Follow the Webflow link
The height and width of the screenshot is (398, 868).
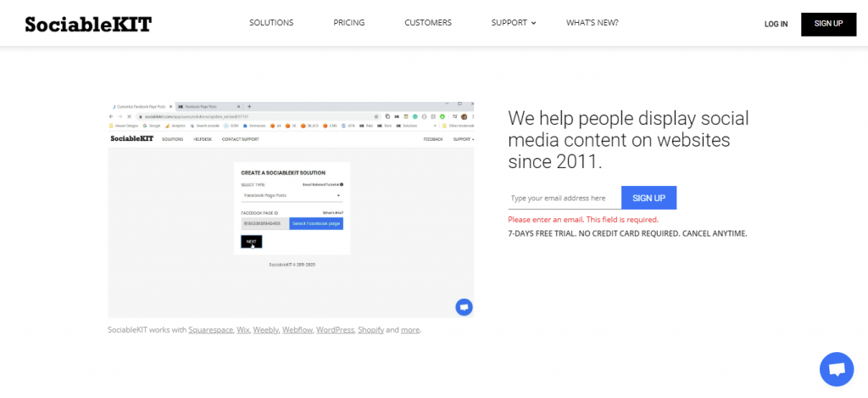(298, 330)
